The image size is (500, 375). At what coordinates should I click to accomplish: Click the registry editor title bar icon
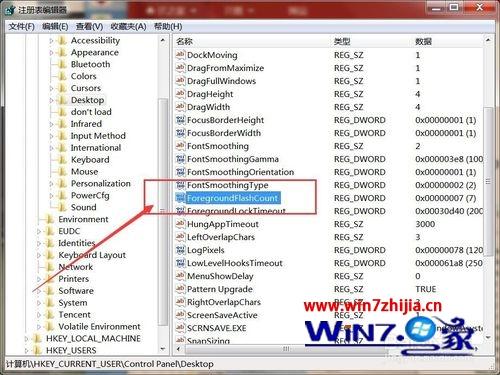pyautogui.click(x=10, y=10)
